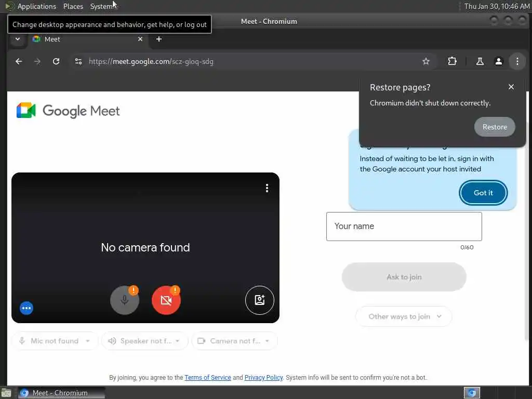Screen dimensions: 532x399
Task: Click the browser forward arrow
Action: [x=37, y=61]
